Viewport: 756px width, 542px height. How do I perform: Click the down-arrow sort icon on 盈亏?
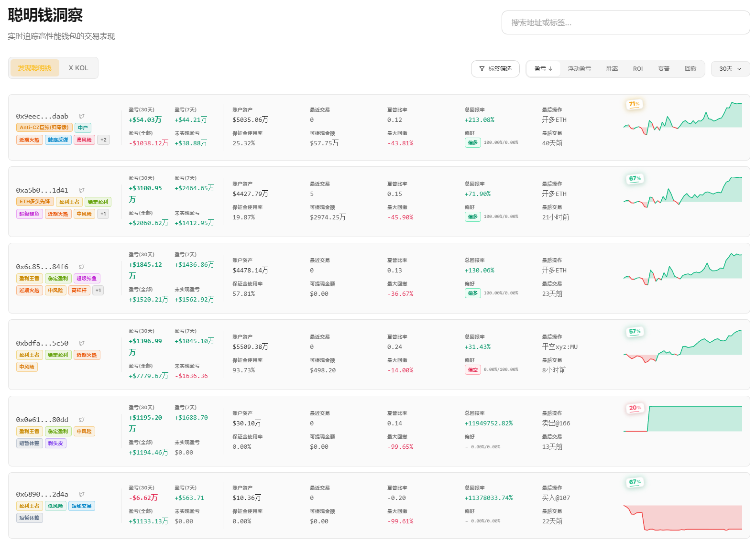(x=550, y=69)
